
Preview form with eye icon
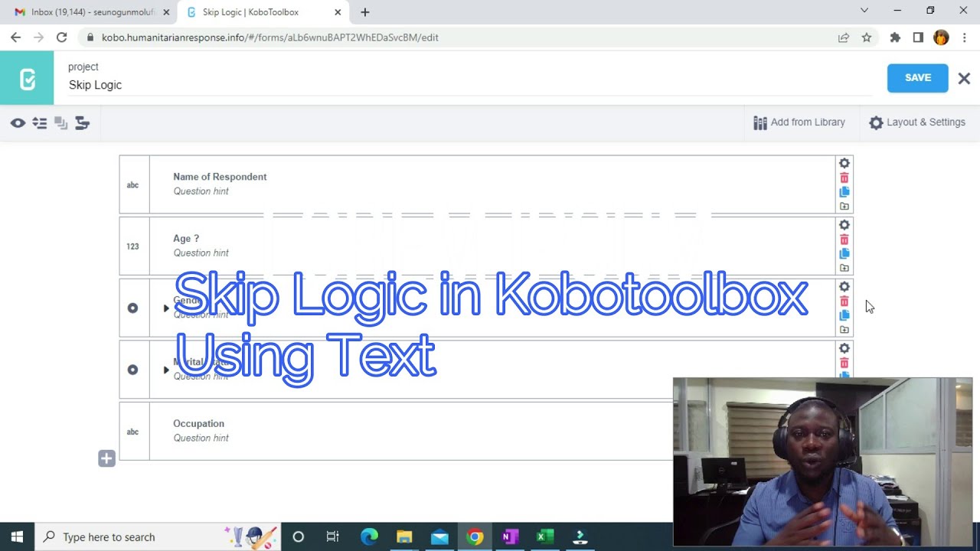coord(18,122)
